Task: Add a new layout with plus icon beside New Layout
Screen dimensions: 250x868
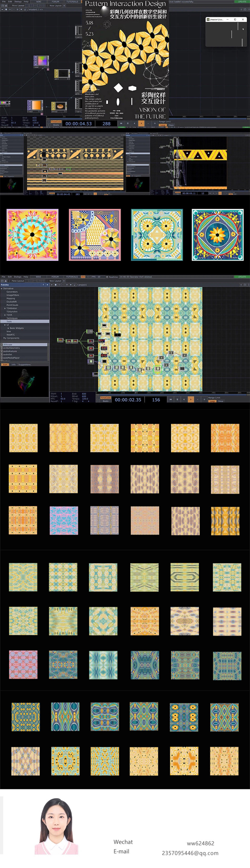Action: [64, 281]
